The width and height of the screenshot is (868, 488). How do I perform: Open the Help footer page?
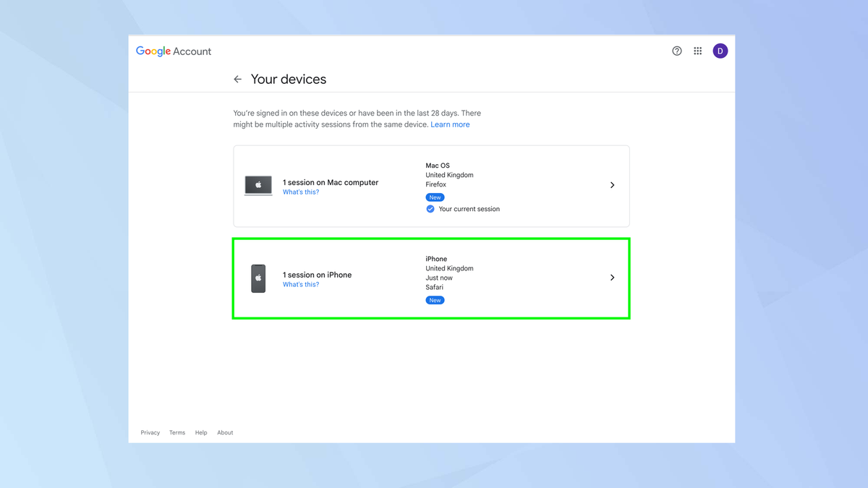tap(201, 432)
